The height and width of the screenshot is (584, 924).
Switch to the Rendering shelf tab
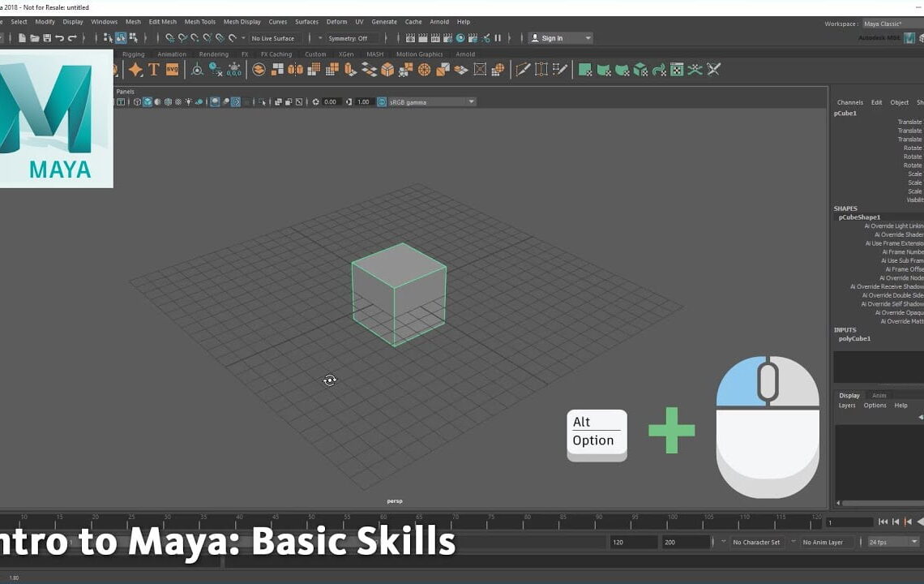coord(215,54)
